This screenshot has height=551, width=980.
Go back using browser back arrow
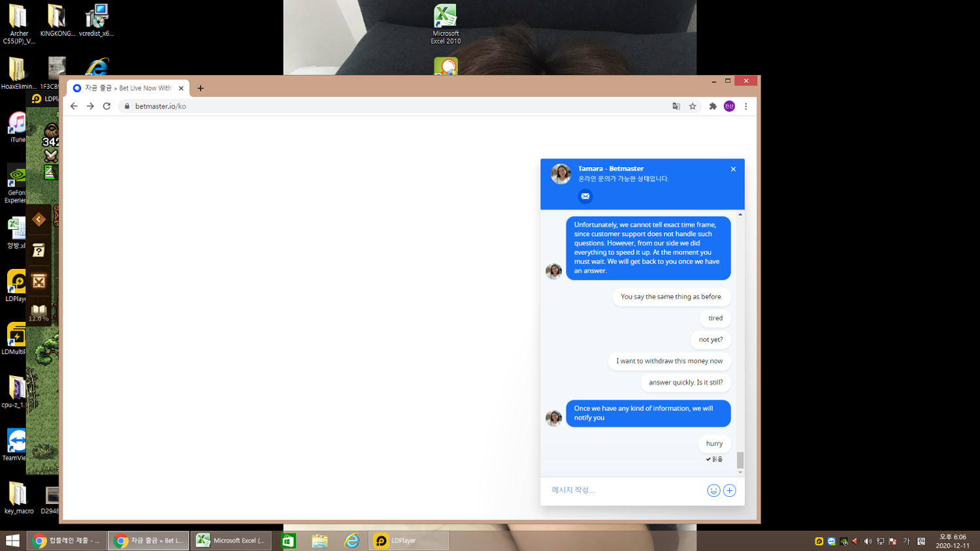[x=74, y=106]
